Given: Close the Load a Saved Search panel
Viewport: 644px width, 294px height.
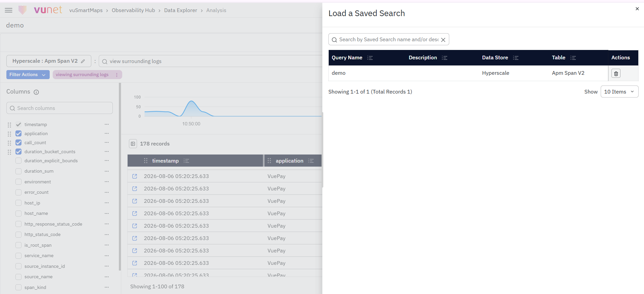Looking at the screenshot, I should (637, 9).
